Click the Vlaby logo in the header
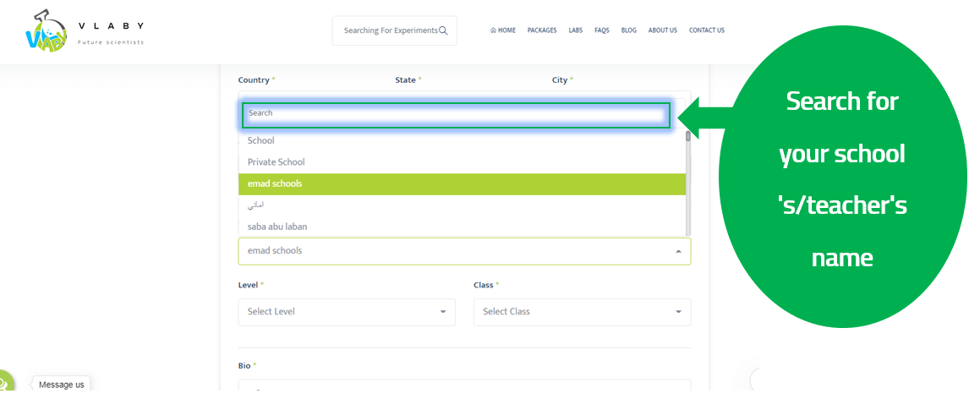This screenshot has width=980, height=399. point(47,31)
